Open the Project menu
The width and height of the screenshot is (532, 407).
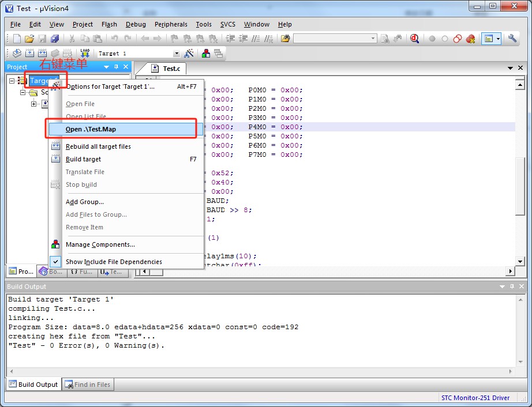click(83, 24)
